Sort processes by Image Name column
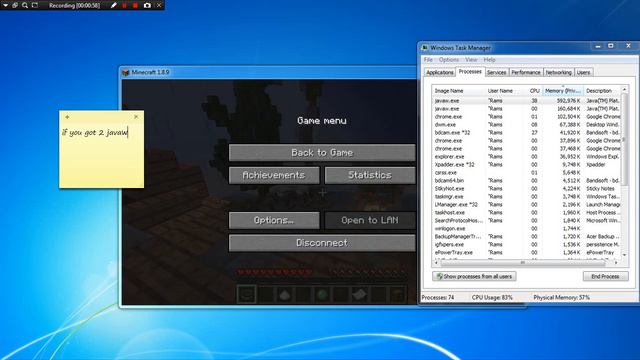Viewport: 640px width, 360px height. pos(458,91)
